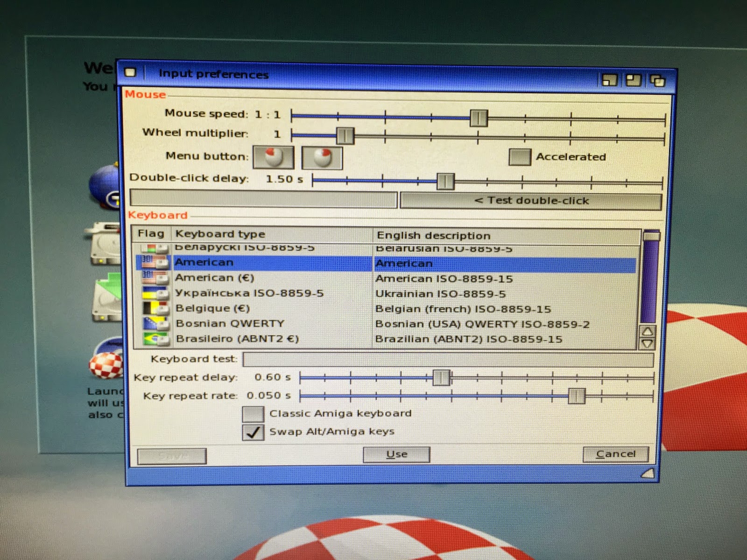This screenshot has height=560, width=747.
Task: Enable the Accelerated checkbox
Action: (x=520, y=157)
